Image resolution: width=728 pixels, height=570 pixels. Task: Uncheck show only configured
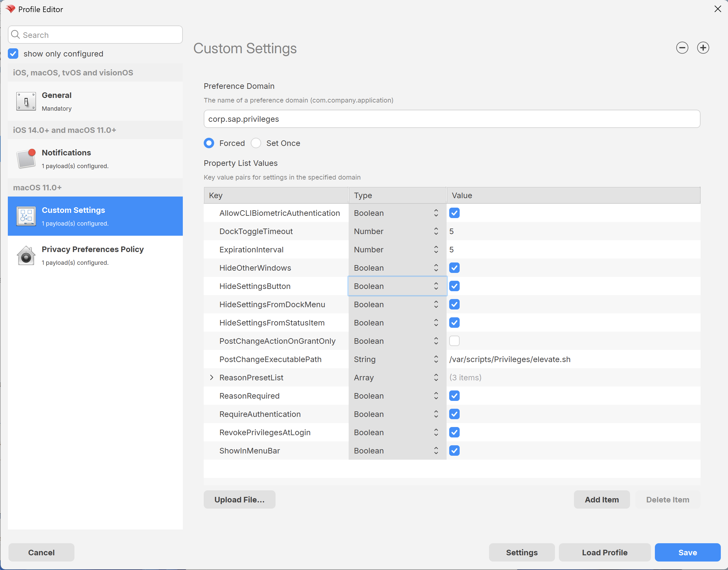tap(13, 54)
